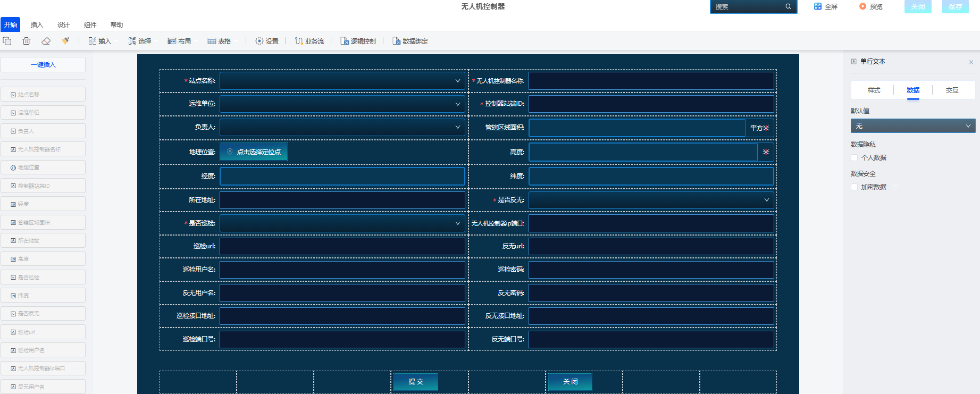Open the 业务流 workflow tool
This screenshot has width=980, height=394.
click(309, 41)
